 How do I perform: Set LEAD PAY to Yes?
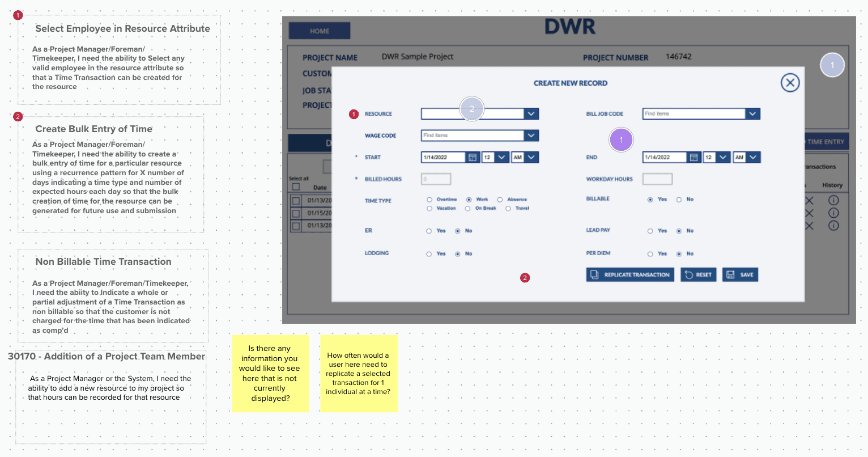650,231
